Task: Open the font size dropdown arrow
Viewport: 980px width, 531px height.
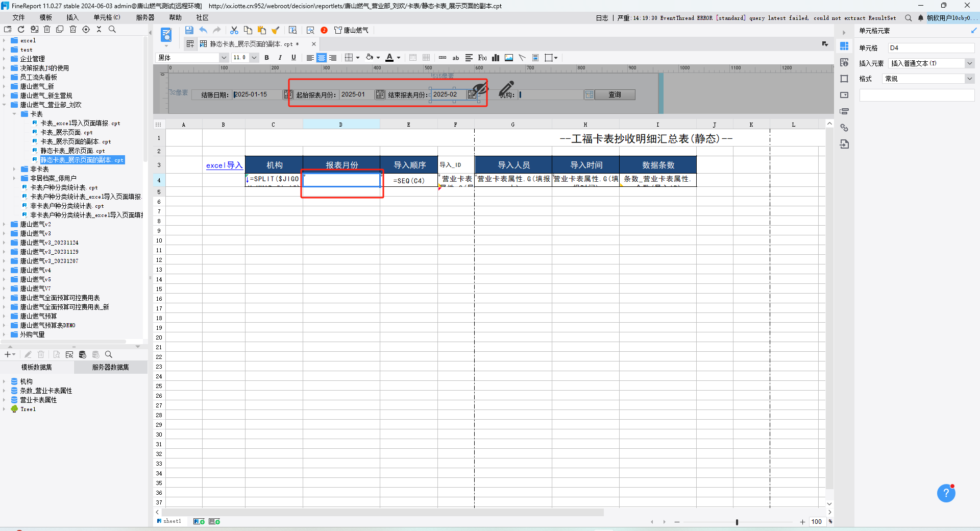Action: tap(254, 58)
